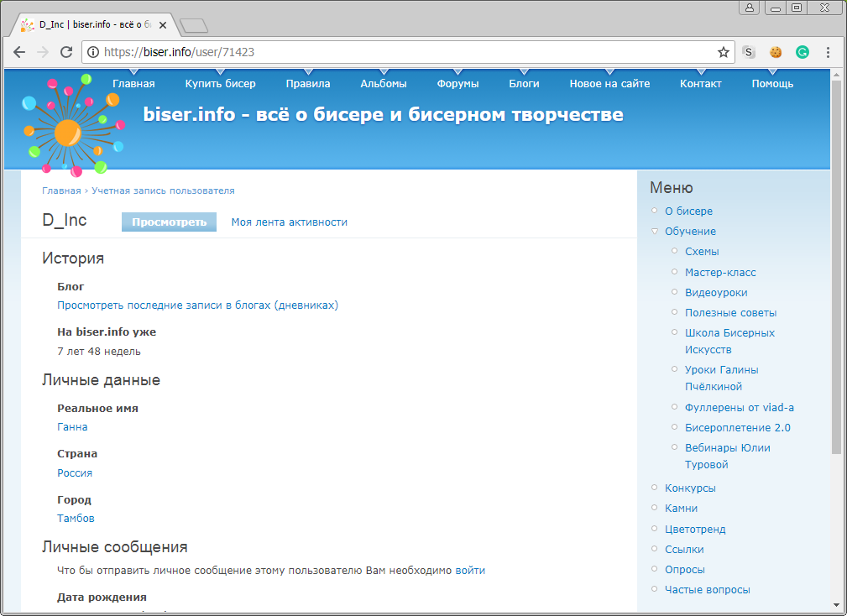Click the cookie extension icon
847x616 pixels.
tap(776, 52)
